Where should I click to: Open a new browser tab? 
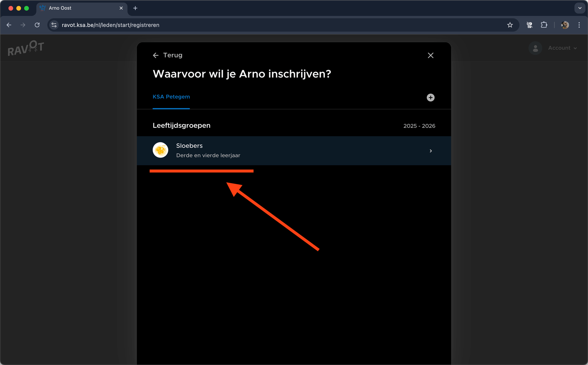point(135,8)
